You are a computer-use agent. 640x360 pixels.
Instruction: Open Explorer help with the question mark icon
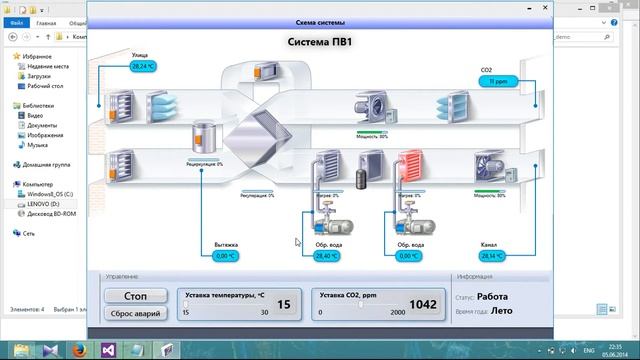[614, 23]
